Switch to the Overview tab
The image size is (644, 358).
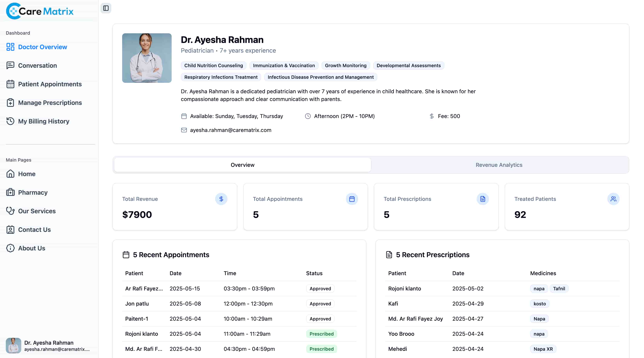click(243, 165)
